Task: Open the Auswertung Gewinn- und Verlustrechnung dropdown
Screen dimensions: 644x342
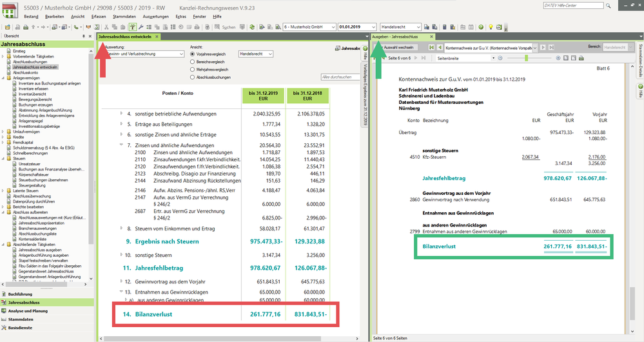Action: point(181,54)
